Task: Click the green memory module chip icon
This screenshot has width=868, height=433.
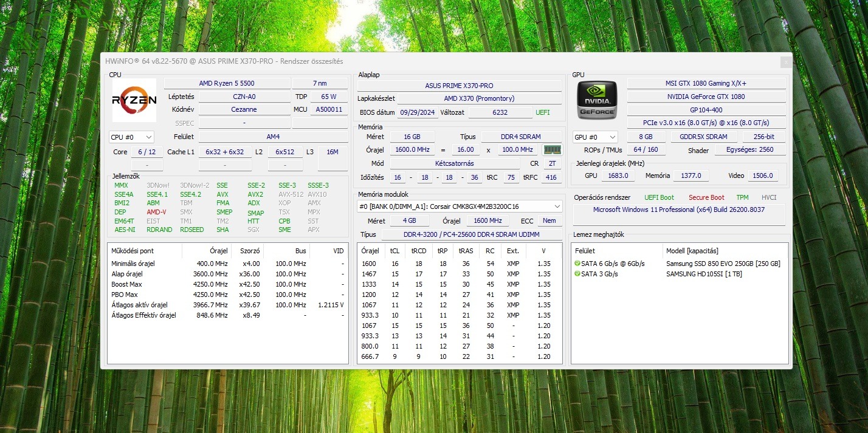Action: pos(553,149)
